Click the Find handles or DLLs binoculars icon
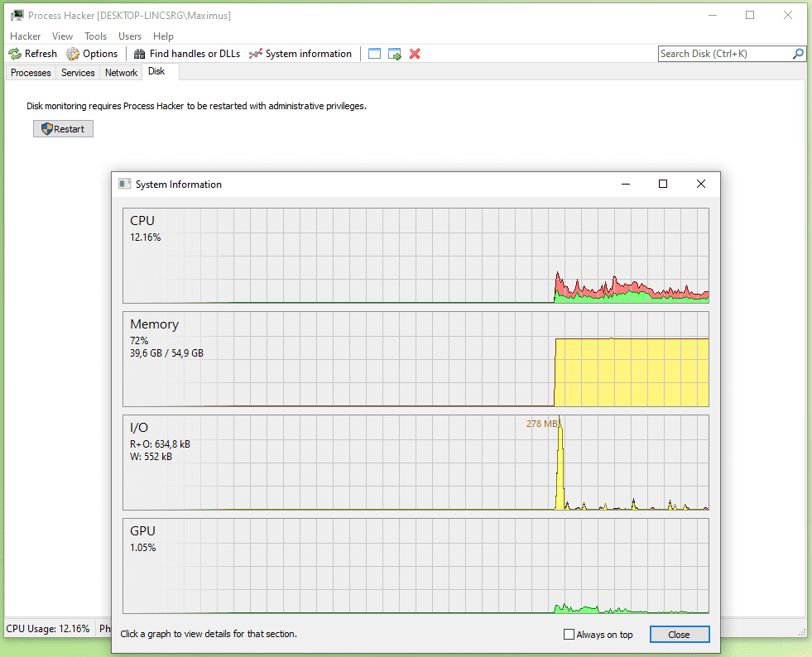812x657 pixels. coord(139,54)
